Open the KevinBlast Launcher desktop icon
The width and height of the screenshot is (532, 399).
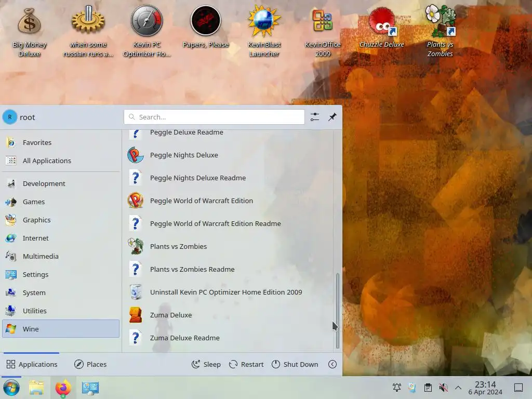(264, 31)
